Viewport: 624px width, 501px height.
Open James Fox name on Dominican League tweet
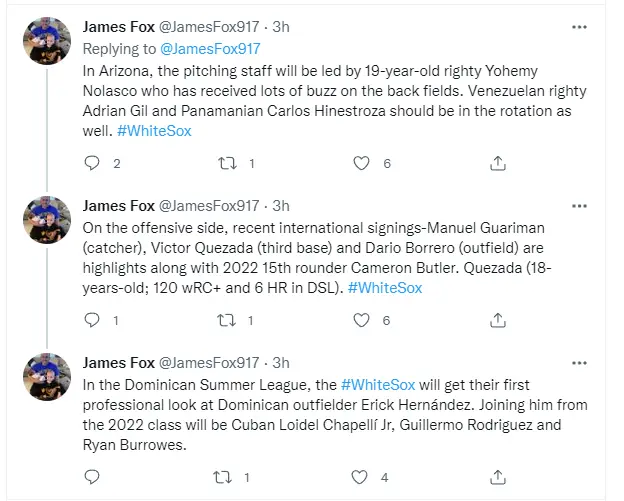point(118,362)
